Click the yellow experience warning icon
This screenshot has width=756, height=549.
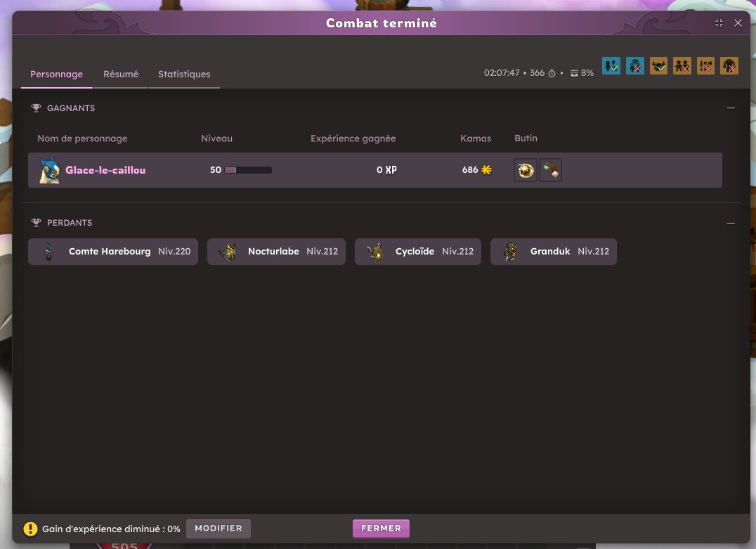point(30,529)
